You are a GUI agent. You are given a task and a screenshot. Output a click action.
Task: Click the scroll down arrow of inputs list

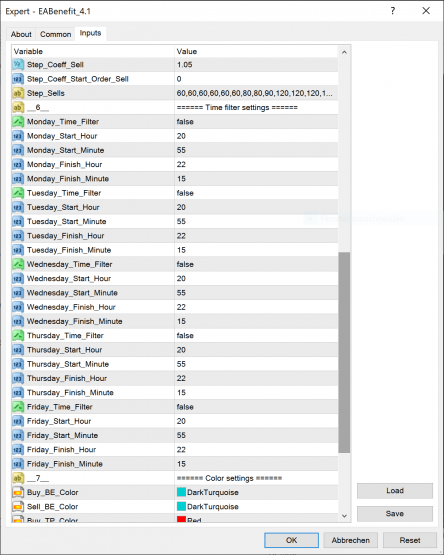click(x=344, y=516)
